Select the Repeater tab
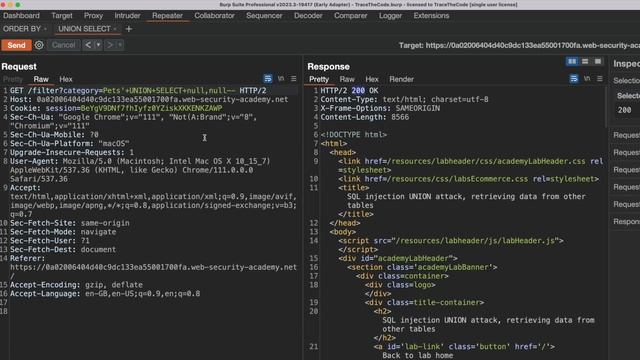 [x=167, y=16]
